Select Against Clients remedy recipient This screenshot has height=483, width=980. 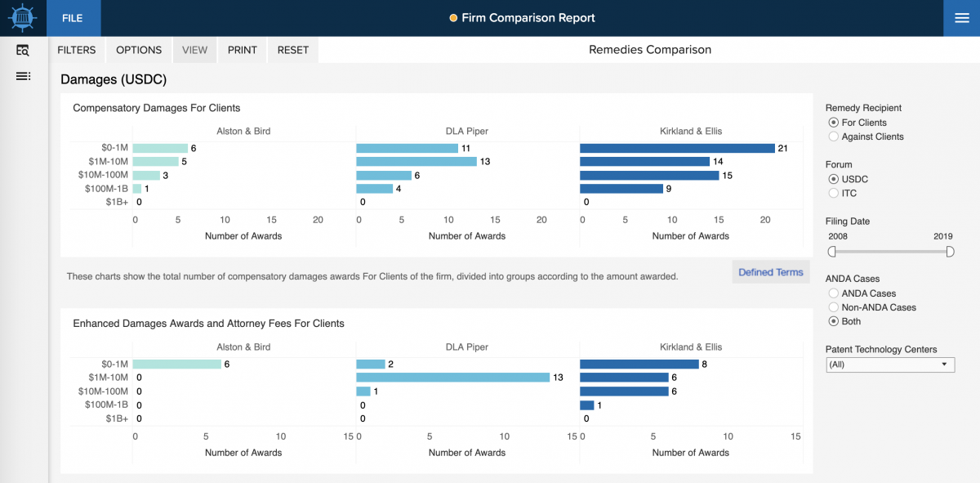click(834, 136)
